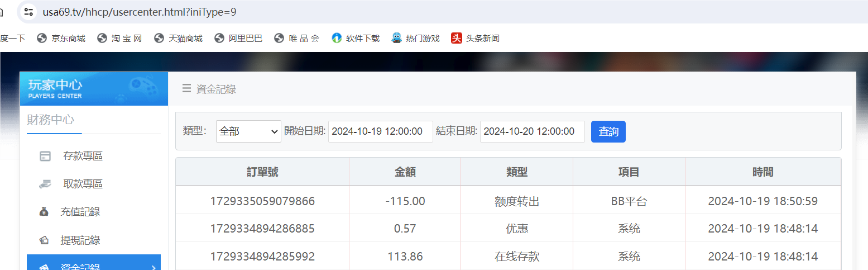Click the 18:48:14 time in 优惠 row
This screenshot has height=270, width=868.
click(763, 229)
